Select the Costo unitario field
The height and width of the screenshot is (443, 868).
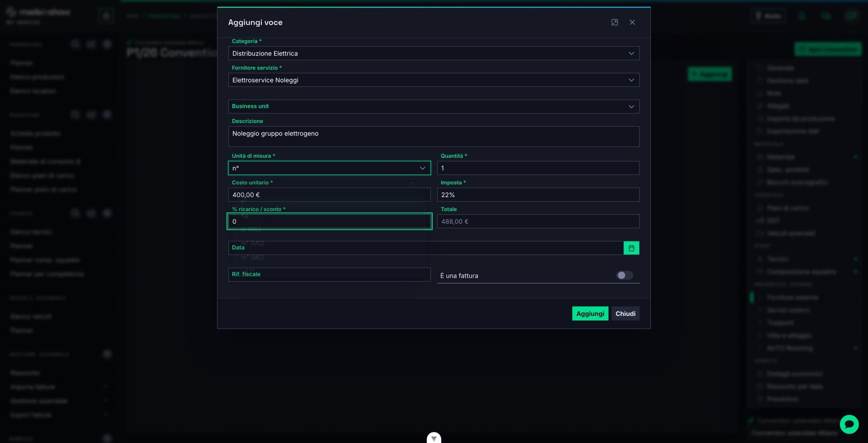329,195
